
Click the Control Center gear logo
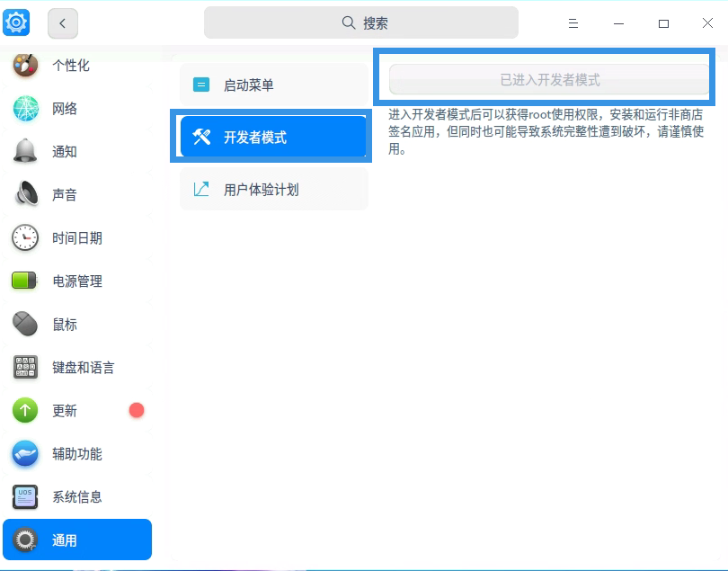tap(17, 22)
